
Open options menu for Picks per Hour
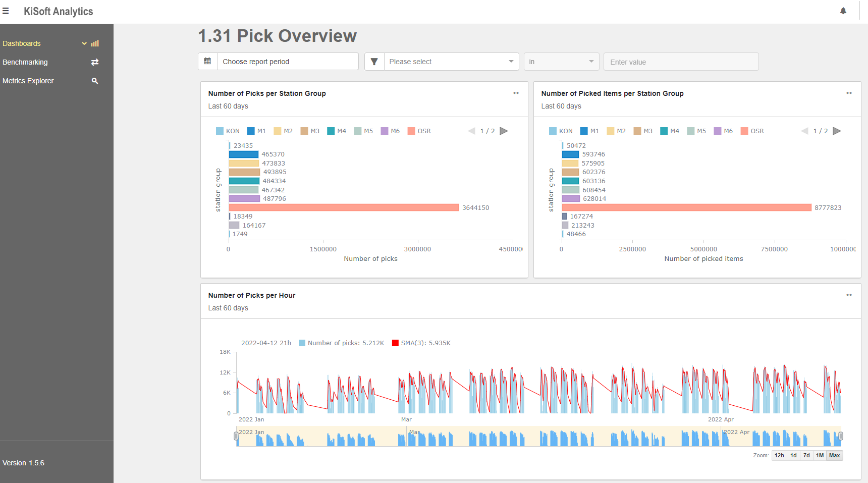(x=849, y=295)
